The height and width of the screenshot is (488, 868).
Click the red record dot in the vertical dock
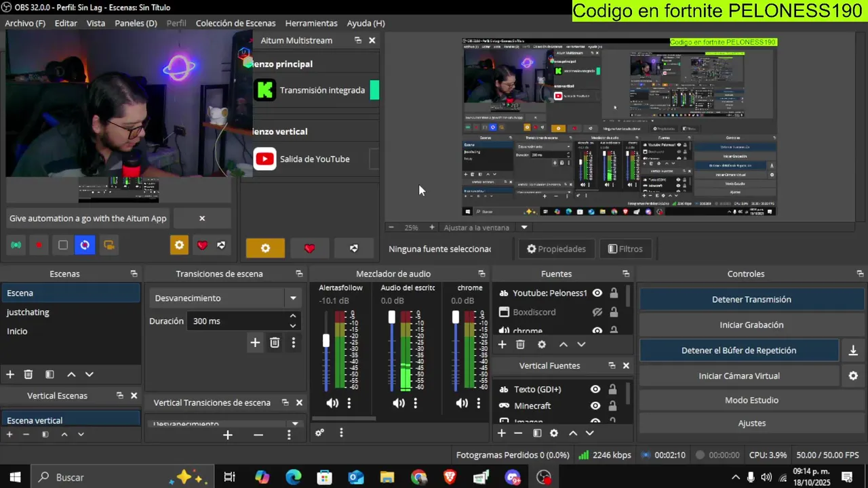click(39, 245)
